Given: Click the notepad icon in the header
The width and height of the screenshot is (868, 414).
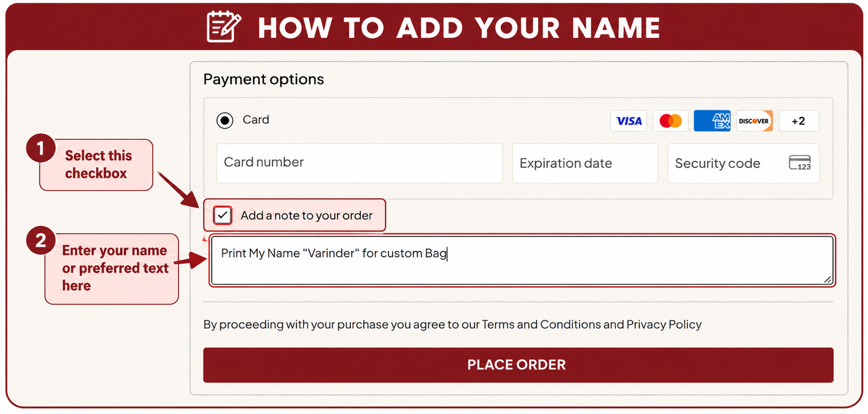Looking at the screenshot, I should click(x=224, y=26).
